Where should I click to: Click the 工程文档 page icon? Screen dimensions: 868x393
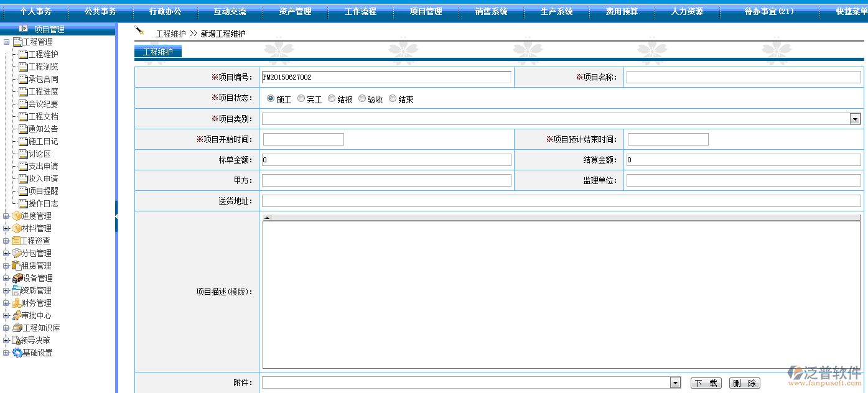pyautogui.click(x=24, y=116)
